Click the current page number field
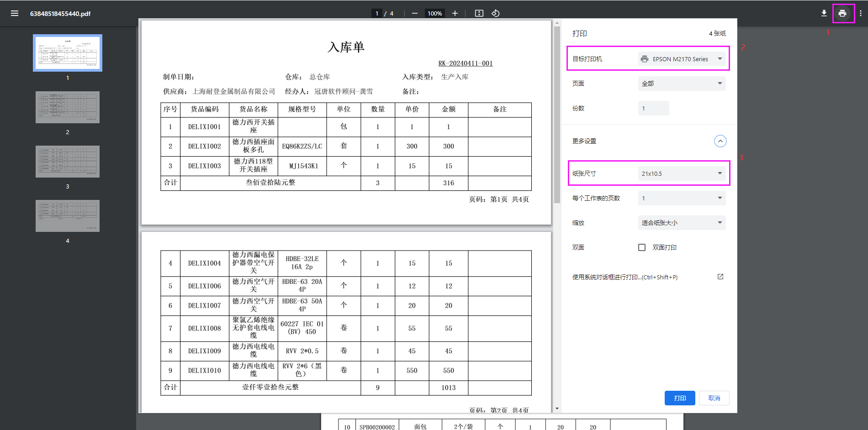The width and height of the screenshot is (868, 430). pyautogui.click(x=377, y=13)
